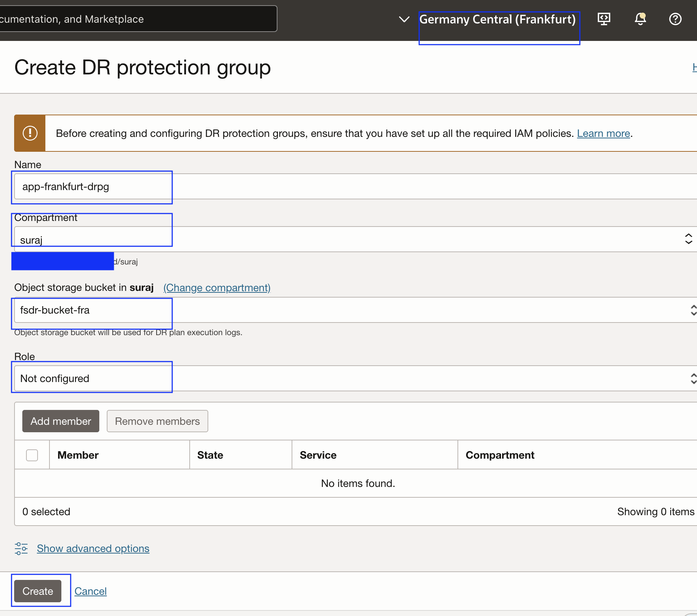Image resolution: width=697 pixels, height=616 pixels.
Task: Toggle the select-all members checkbox
Action: (x=32, y=455)
